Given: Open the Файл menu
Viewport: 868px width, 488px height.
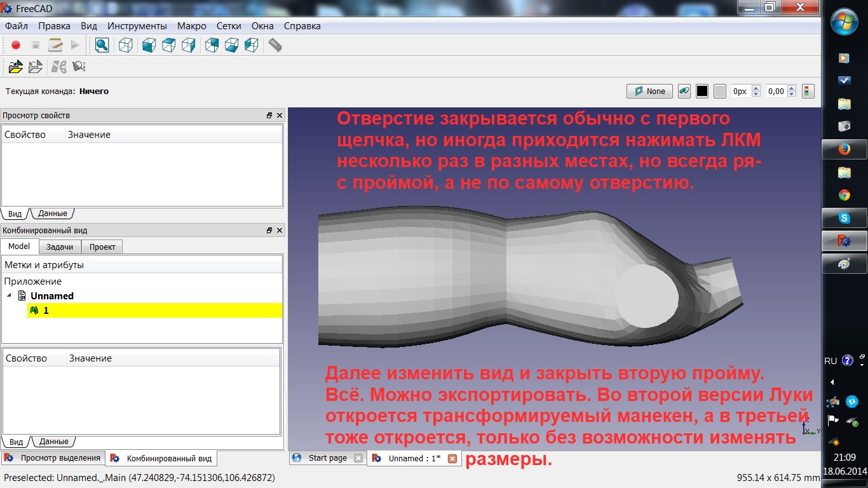Looking at the screenshot, I should click(x=17, y=26).
